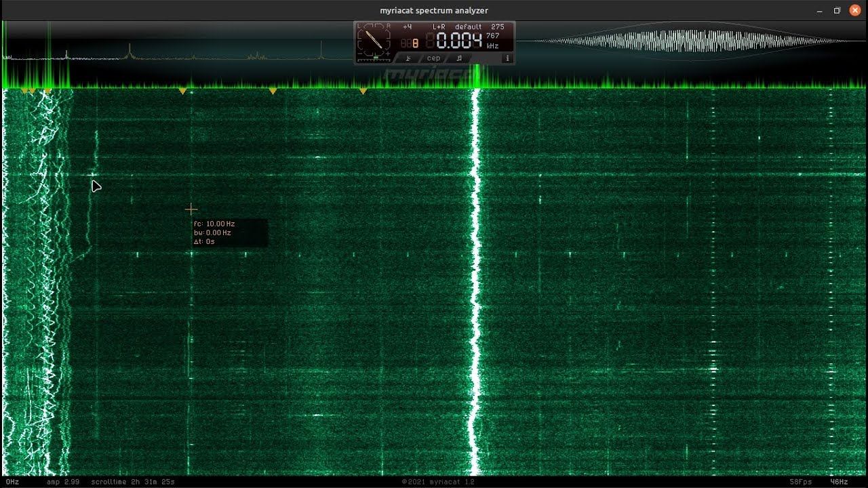Select the second yellow marker from the right
Image resolution: width=868 pixels, height=488 pixels.
tap(273, 91)
